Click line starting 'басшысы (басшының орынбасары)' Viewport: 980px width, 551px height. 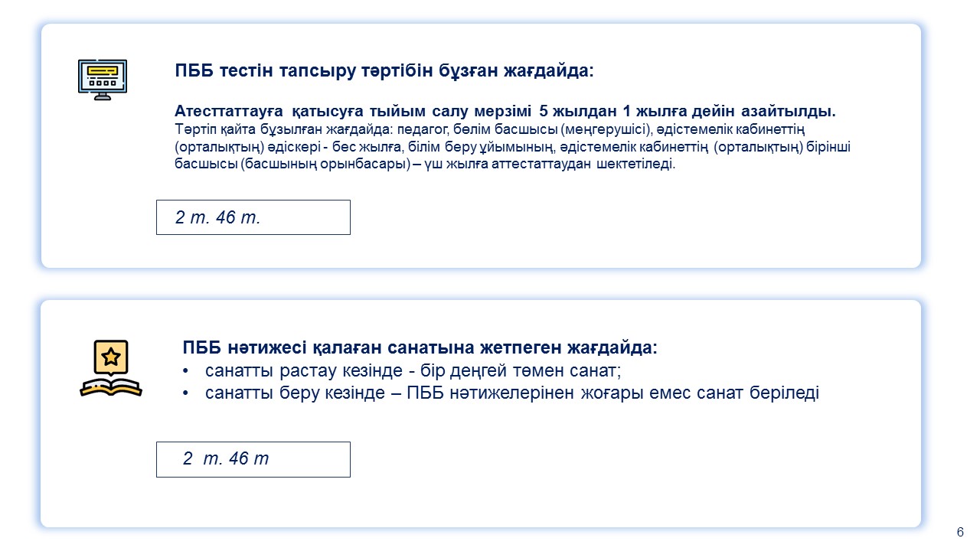coord(425,165)
